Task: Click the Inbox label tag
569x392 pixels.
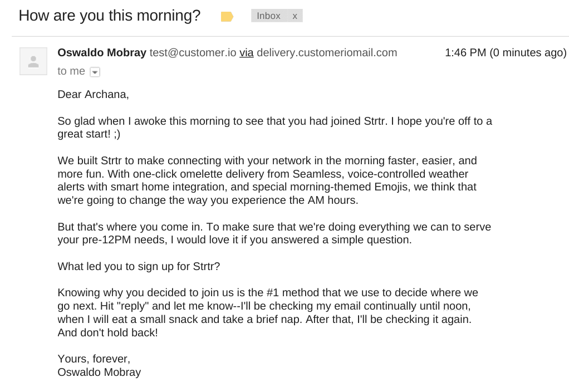Action: [268, 16]
